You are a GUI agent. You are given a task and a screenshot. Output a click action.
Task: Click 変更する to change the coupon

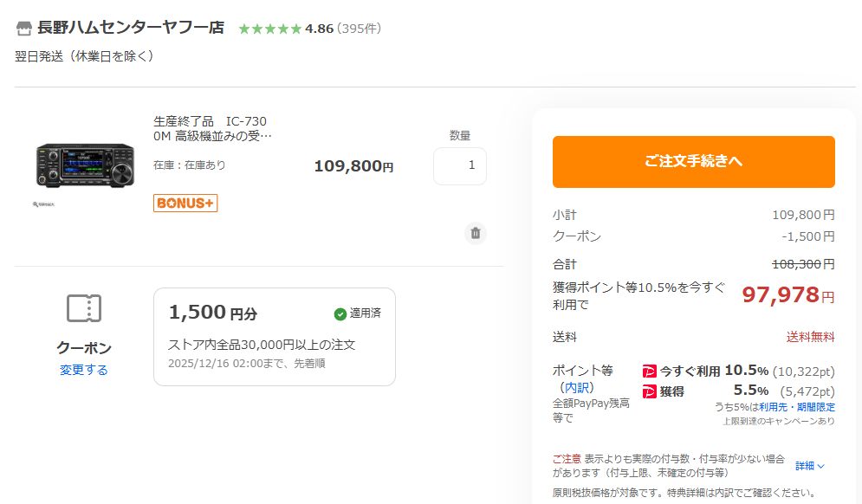84,370
